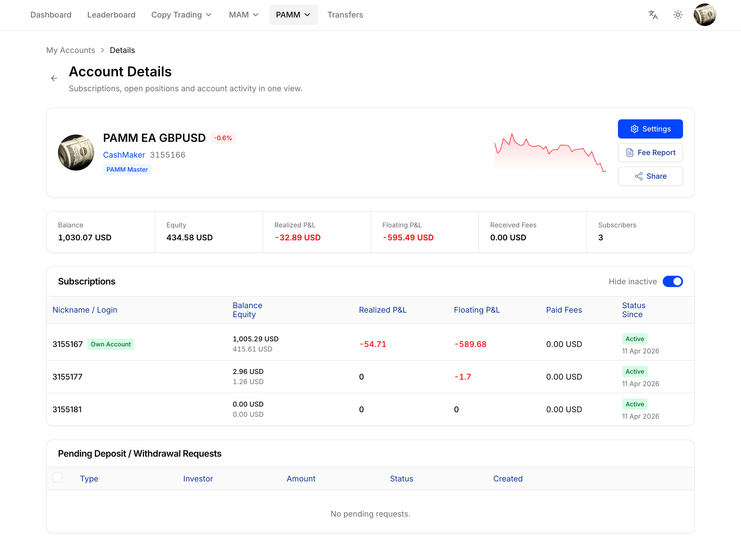
Task: Sort by Balance Equity column header
Action: [x=247, y=310]
